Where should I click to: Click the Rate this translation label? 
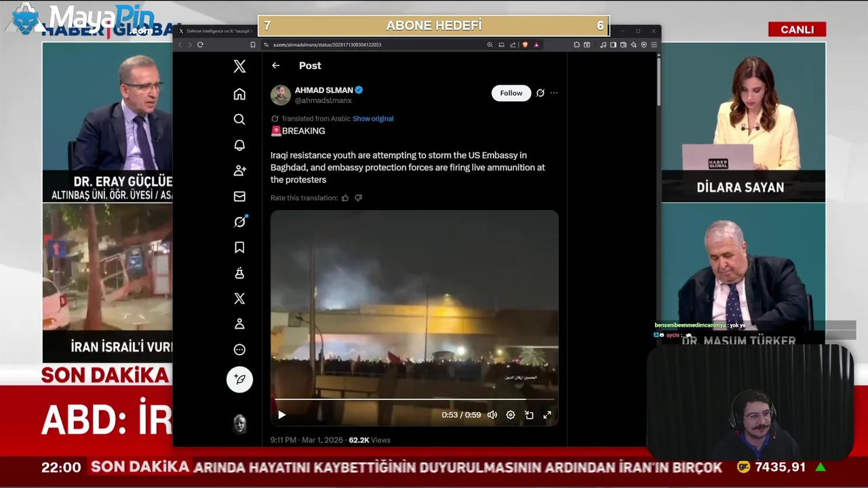(x=304, y=198)
